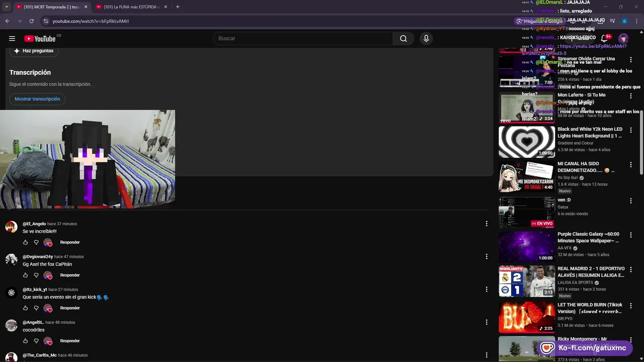Screen dimensions: 644x362
Task: Reply to Dvgiovani24y's comment
Action: pyautogui.click(x=70, y=275)
